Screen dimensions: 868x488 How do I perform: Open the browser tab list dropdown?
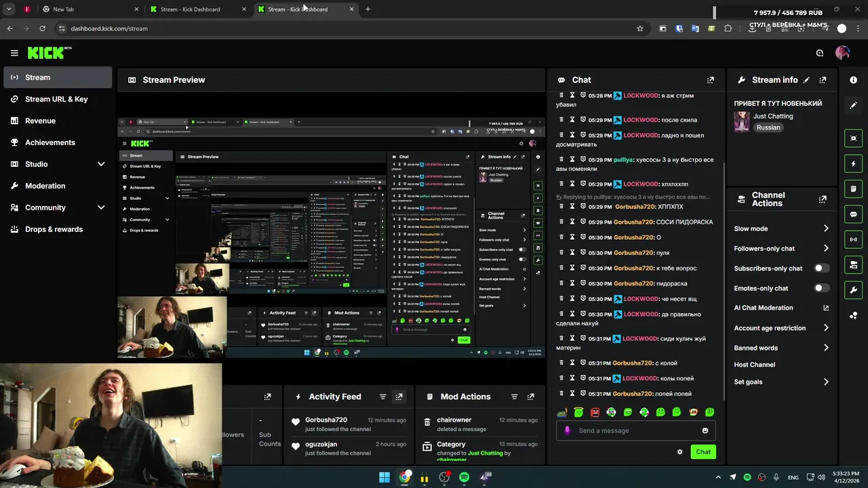coord(9,9)
